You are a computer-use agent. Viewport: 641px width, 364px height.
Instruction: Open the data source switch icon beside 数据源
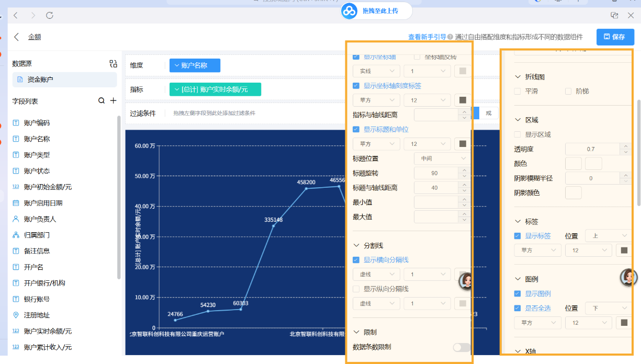pos(113,64)
